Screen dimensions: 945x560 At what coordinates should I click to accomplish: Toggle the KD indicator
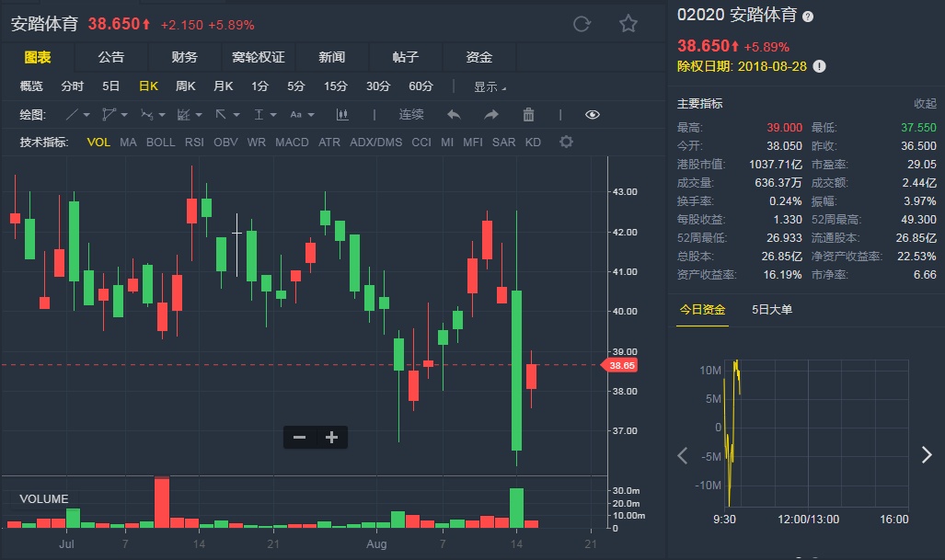[x=533, y=143]
